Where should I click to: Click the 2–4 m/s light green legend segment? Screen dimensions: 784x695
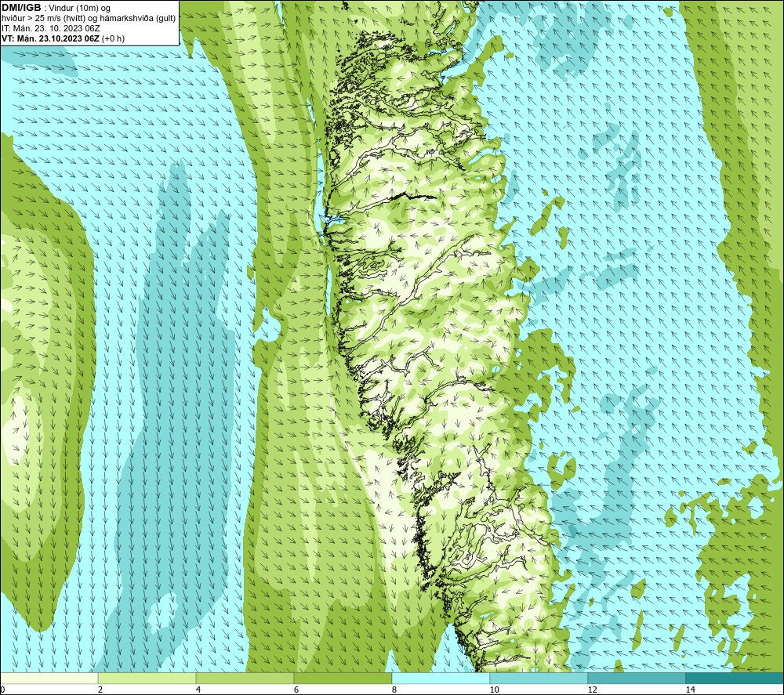[x=147, y=679]
